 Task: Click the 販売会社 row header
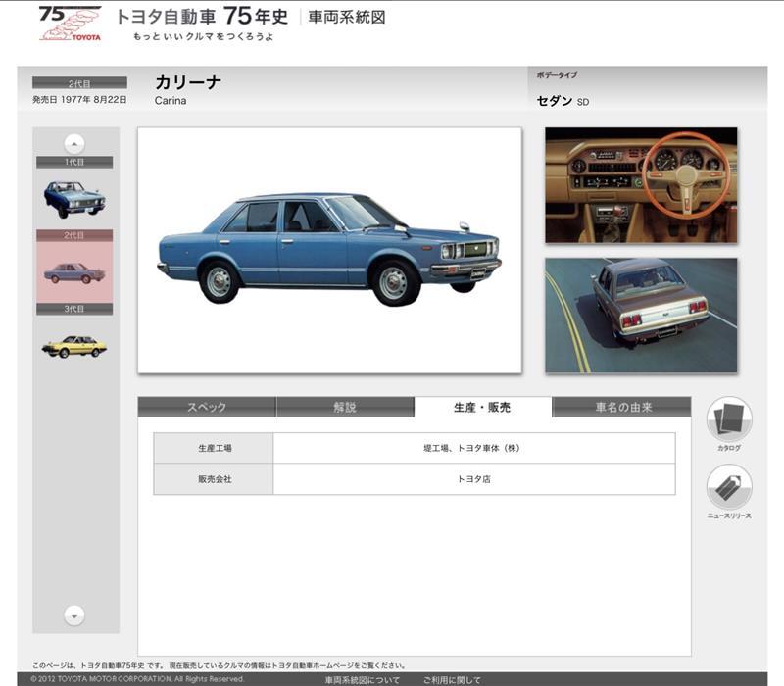click(x=214, y=479)
